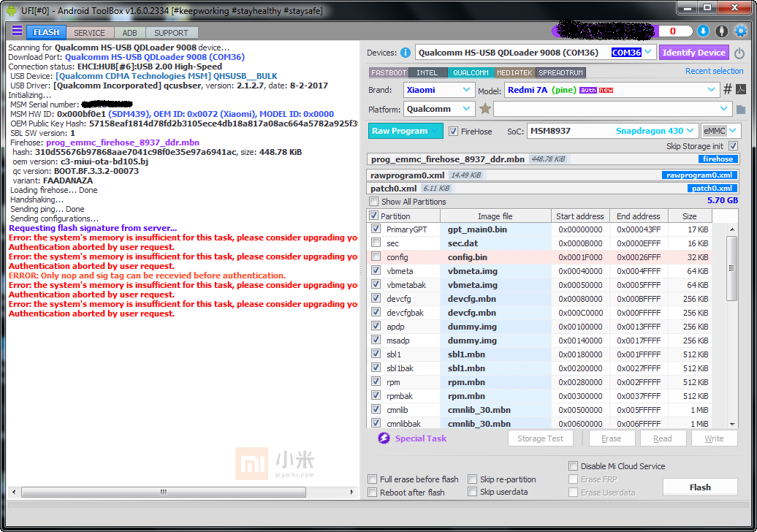Open the PDF icon beside the model field
Screen dimensions: 757x532
740,90
